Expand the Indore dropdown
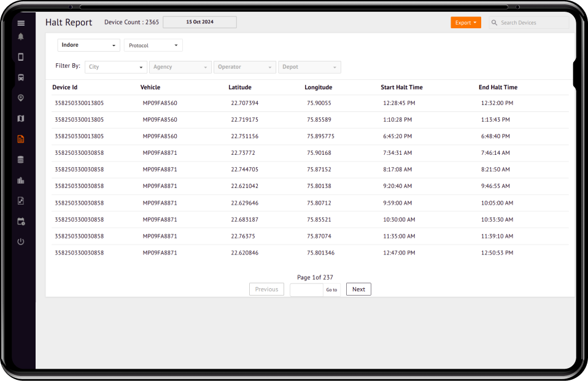Viewport: 588px width, 381px height. pyautogui.click(x=88, y=45)
